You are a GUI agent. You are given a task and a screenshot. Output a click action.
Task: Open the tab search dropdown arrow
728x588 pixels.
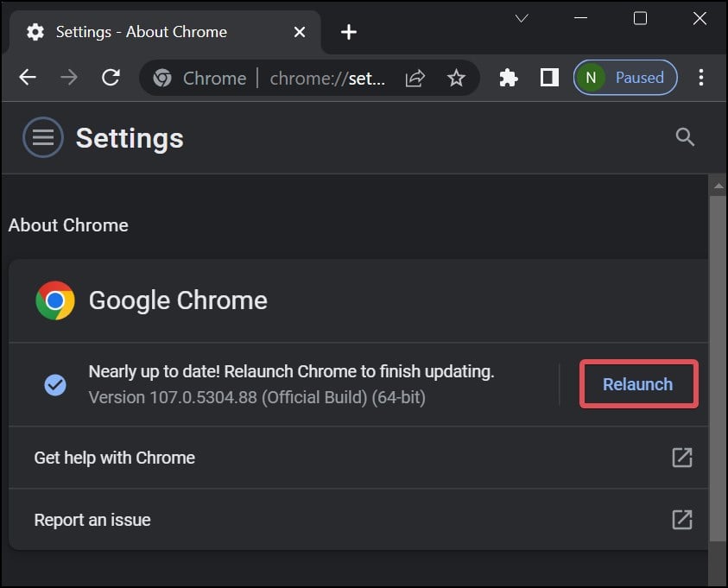(x=522, y=18)
